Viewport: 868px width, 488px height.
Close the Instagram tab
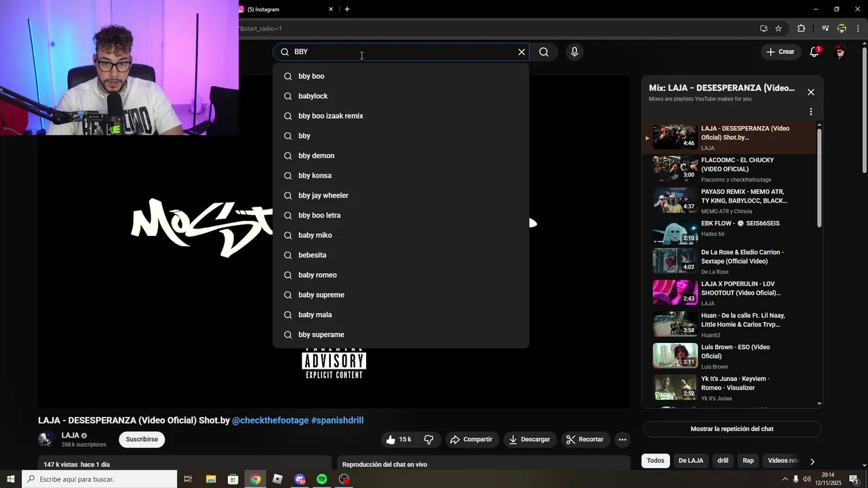(331, 9)
